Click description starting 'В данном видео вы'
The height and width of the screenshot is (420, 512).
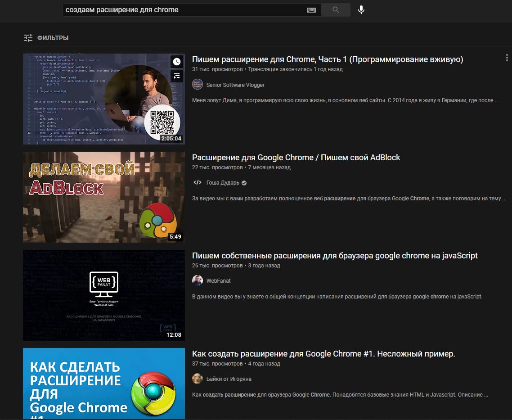click(337, 297)
